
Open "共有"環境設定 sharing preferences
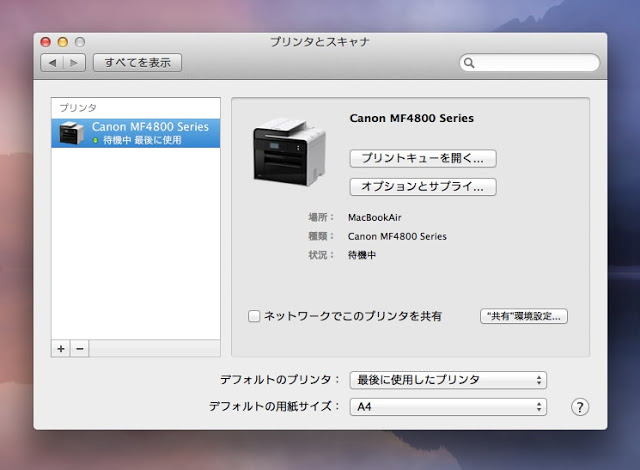pyautogui.click(x=524, y=316)
